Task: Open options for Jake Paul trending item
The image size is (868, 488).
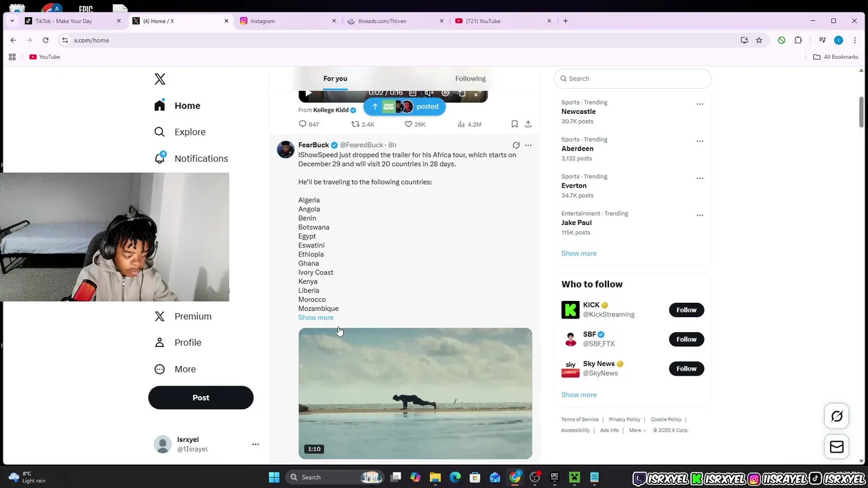Action: (700, 216)
